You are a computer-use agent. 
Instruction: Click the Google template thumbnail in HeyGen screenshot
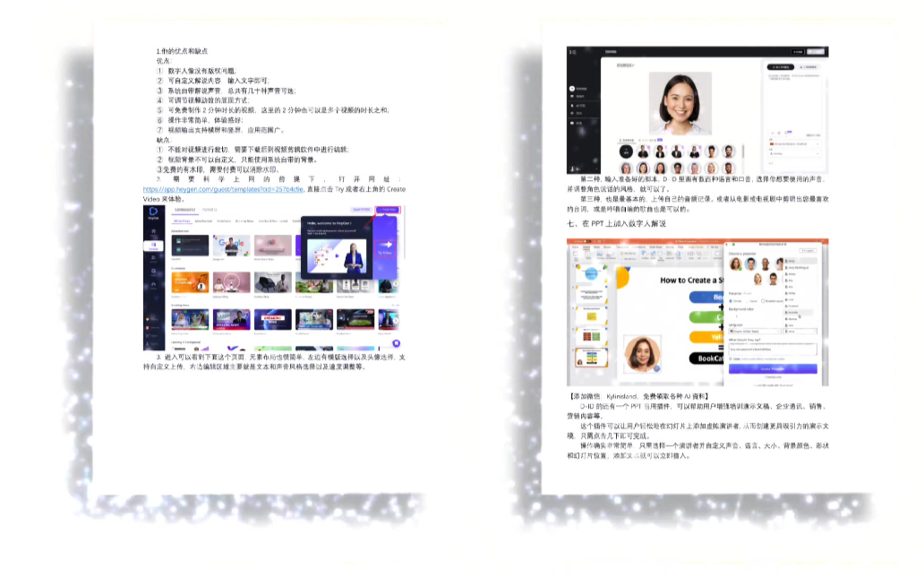[231, 246]
